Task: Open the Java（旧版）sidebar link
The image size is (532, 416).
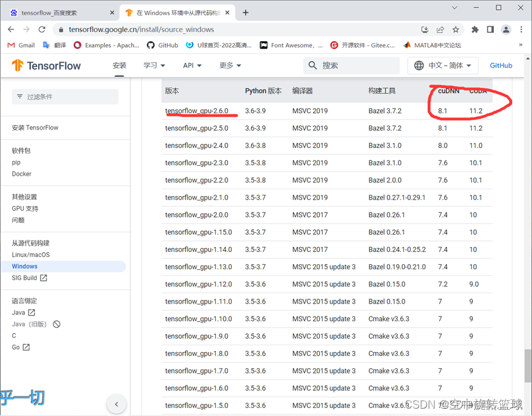Action: (36, 324)
